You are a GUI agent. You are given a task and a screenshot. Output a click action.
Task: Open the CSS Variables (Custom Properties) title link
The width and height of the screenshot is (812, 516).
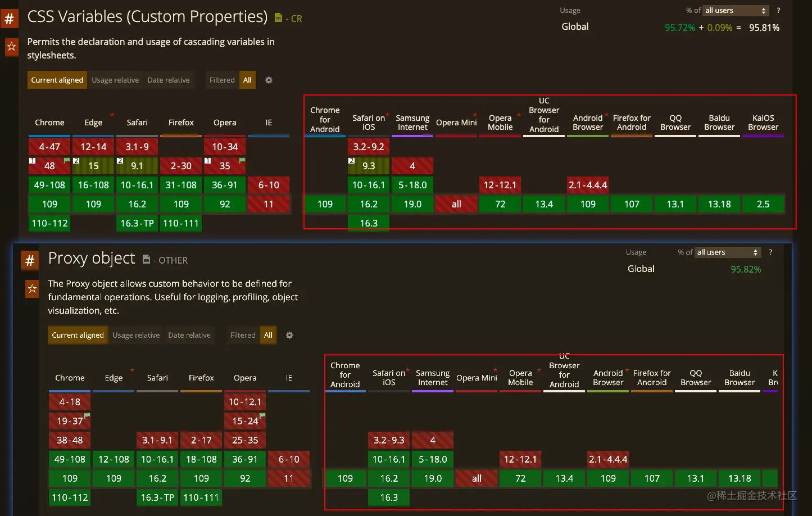click(x=147, y=17)
